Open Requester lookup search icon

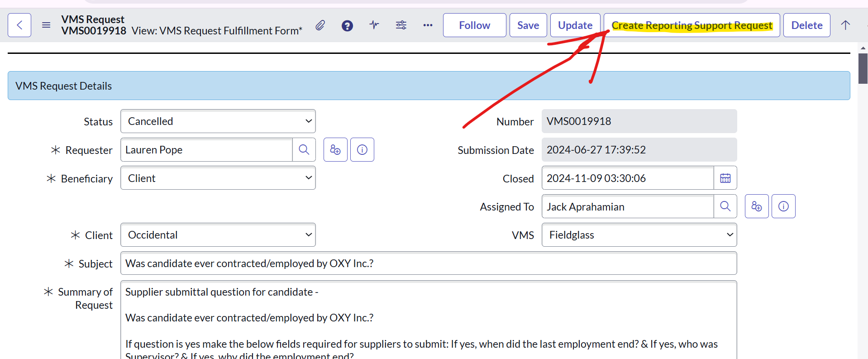point(304,150)
